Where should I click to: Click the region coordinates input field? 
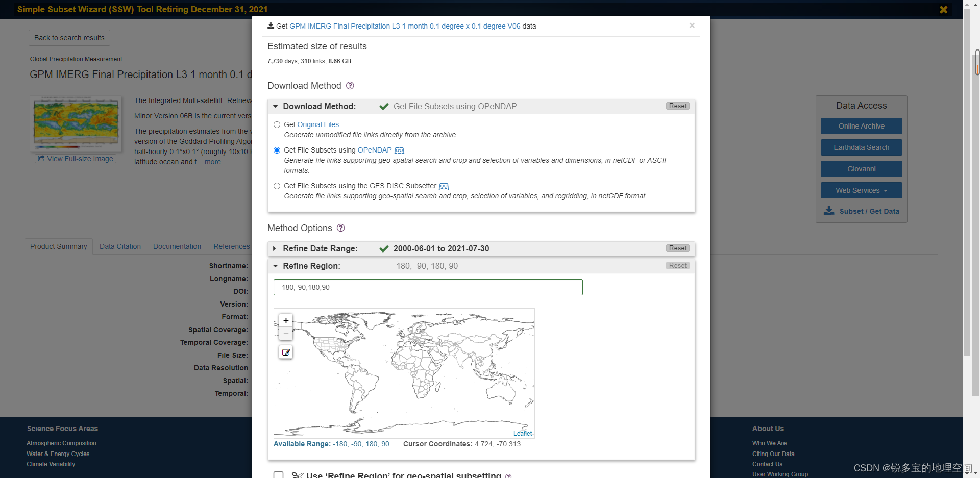tap(428, 287)
